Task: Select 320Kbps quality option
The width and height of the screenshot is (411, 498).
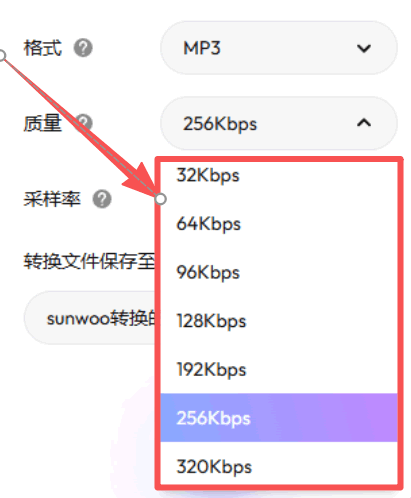Action: (x=279, y=466)
